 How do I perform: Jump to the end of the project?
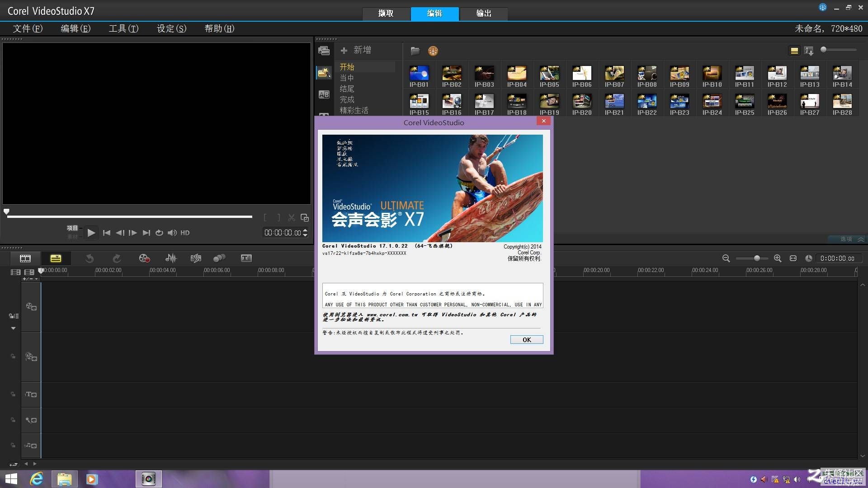(x=146, y=233)
